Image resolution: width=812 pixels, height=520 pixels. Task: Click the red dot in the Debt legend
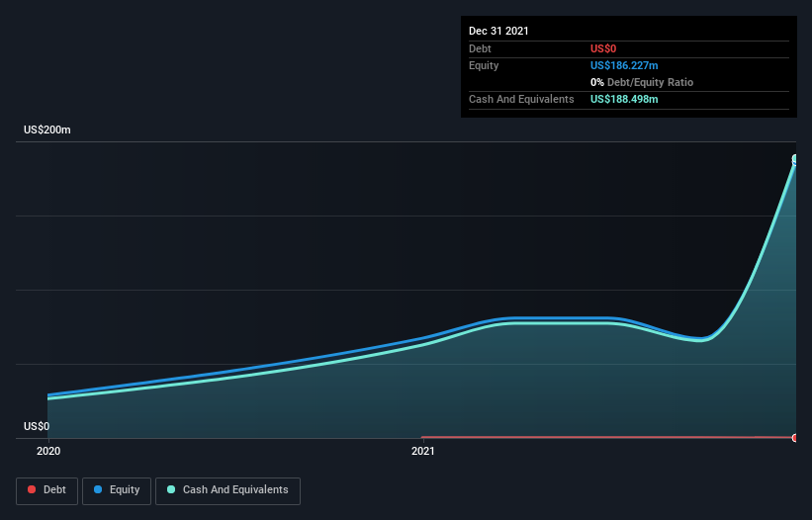pyautogui.click(x=32, y=489)
